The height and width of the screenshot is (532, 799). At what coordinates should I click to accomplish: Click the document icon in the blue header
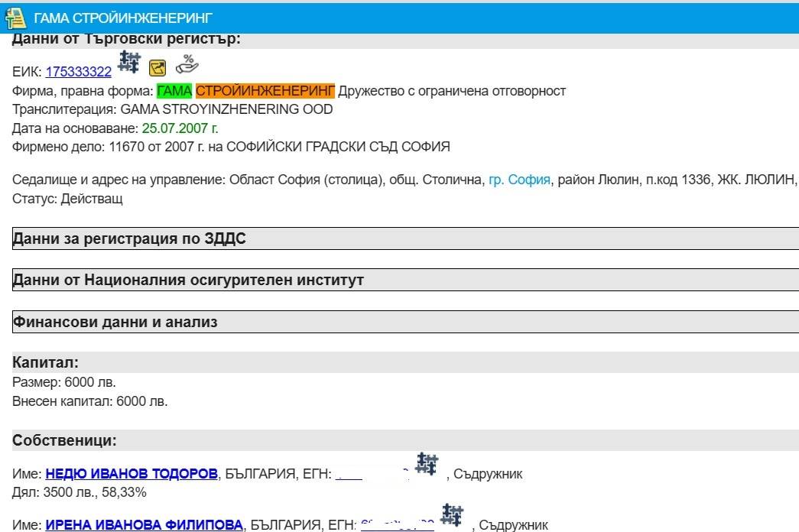coord(15,17)
